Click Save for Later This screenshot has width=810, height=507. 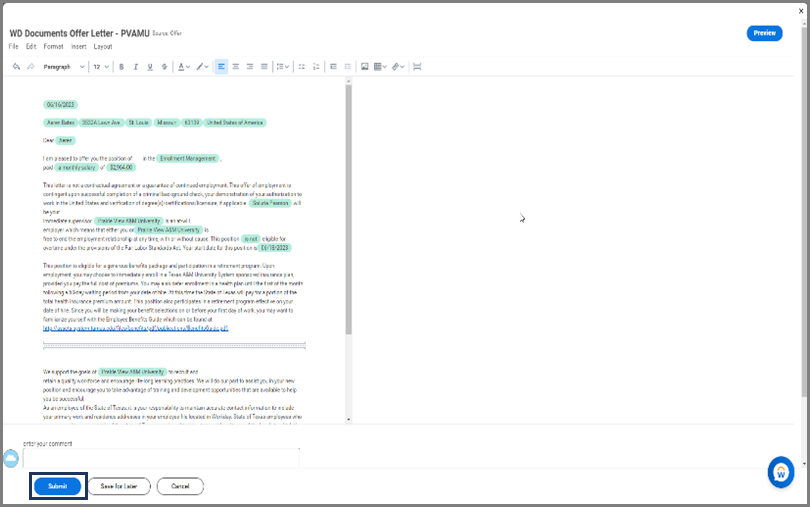(x=119, y=486)
